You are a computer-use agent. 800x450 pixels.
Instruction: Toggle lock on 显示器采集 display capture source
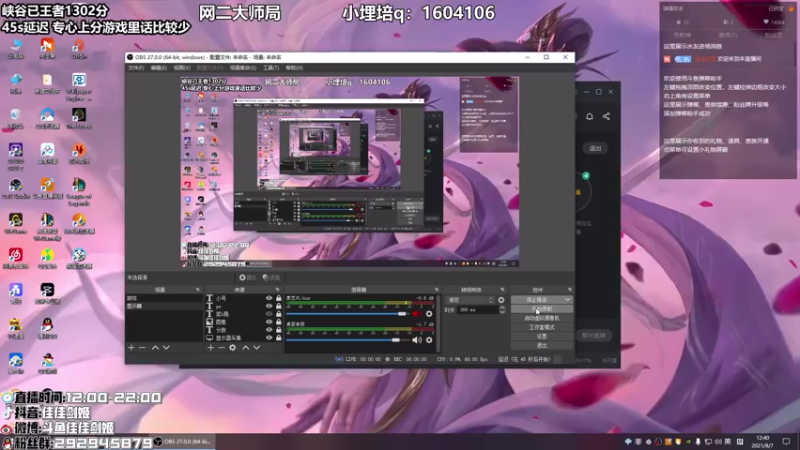coord(279,338)
